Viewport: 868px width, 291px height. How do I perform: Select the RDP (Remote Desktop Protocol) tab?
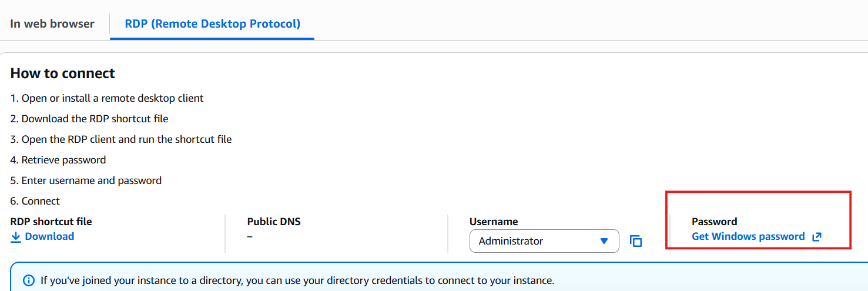point(212,24)
